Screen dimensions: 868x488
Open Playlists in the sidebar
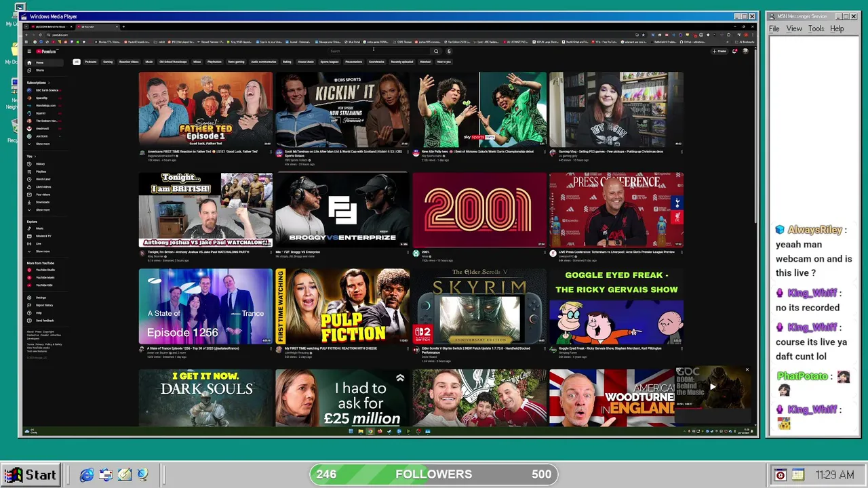pyautogui.click(x=44, y=171)
